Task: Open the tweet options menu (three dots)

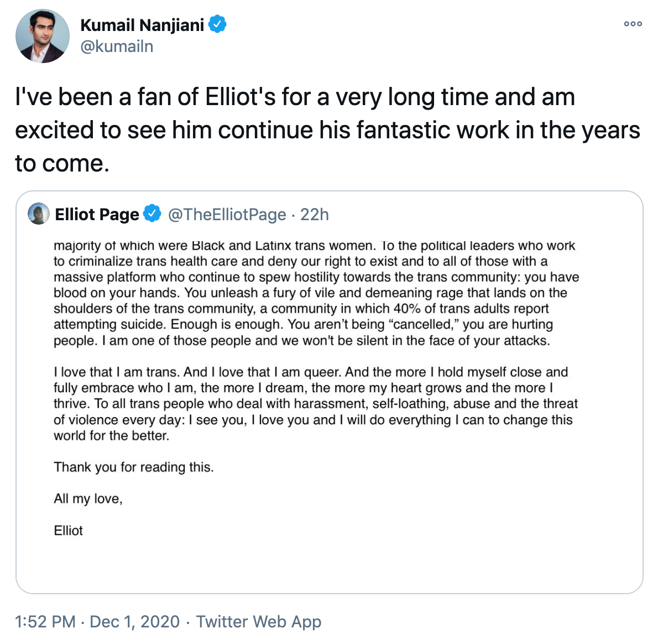Action: (632, 24)
